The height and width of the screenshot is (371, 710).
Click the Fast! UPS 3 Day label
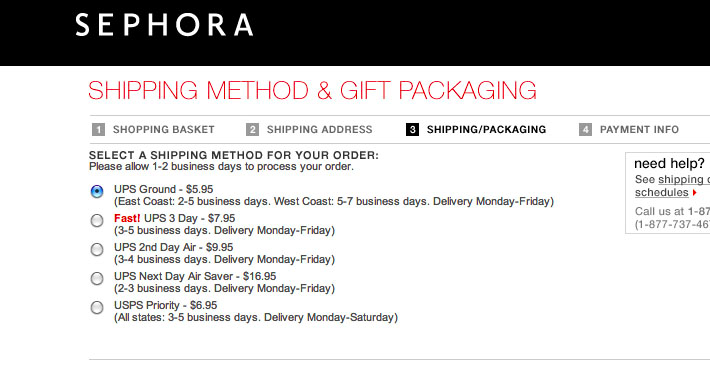point(174,218)
